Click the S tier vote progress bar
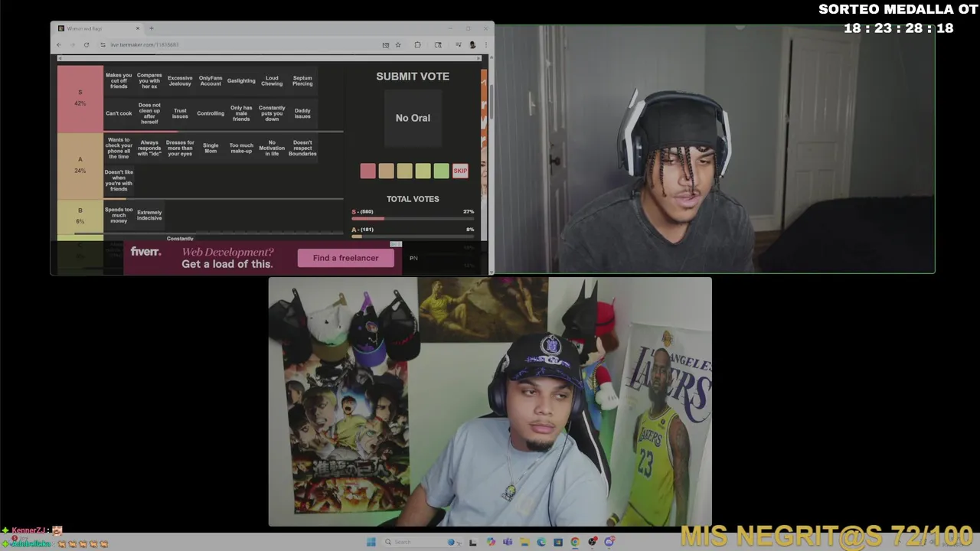This screenshot has width=980, height=551. pos(413,219)
